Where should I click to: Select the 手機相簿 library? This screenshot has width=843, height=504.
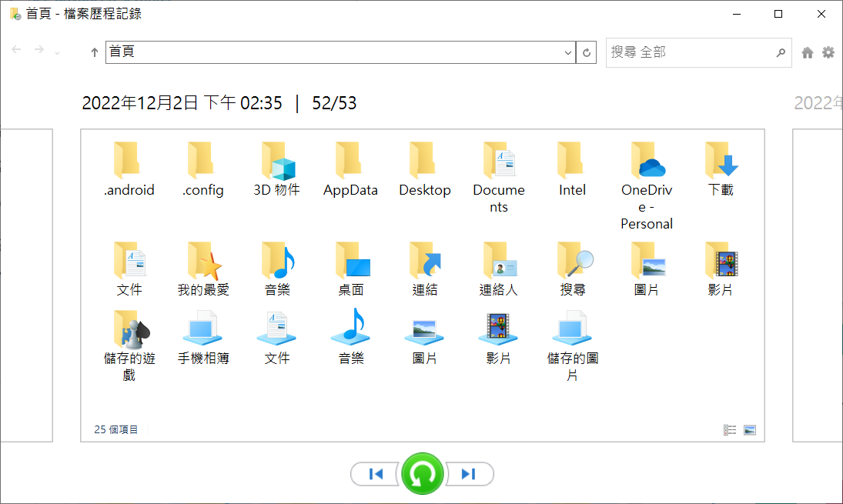click(203, 337)
